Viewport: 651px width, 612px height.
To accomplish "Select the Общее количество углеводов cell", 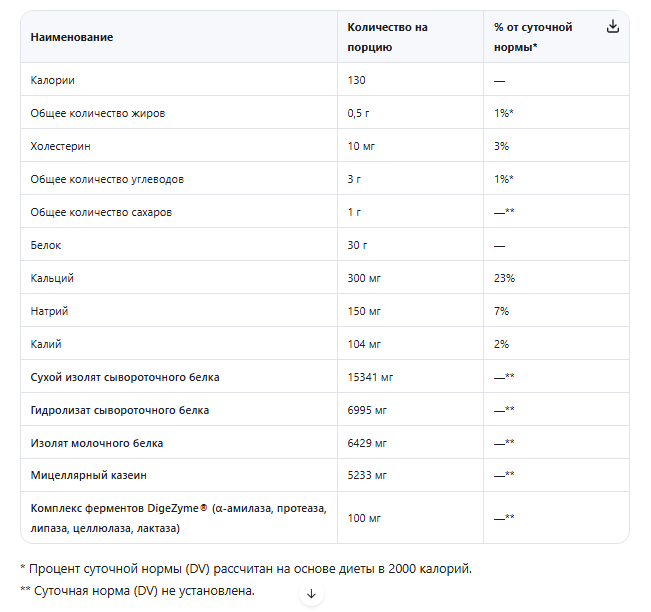I will click(107, 179).
